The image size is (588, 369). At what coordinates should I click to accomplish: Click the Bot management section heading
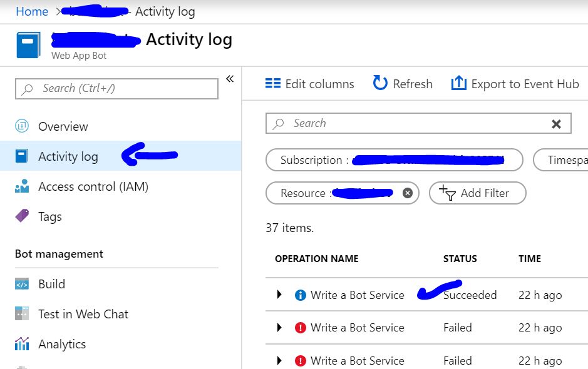[x=59, y=254]
